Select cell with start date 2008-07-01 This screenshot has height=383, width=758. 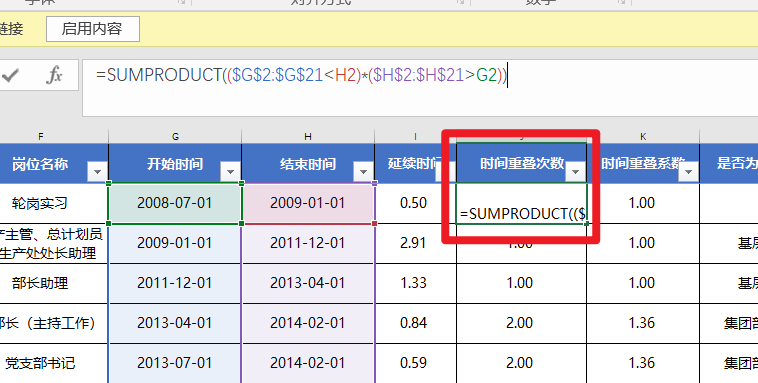pyautogui.click(x=175, y=203)
